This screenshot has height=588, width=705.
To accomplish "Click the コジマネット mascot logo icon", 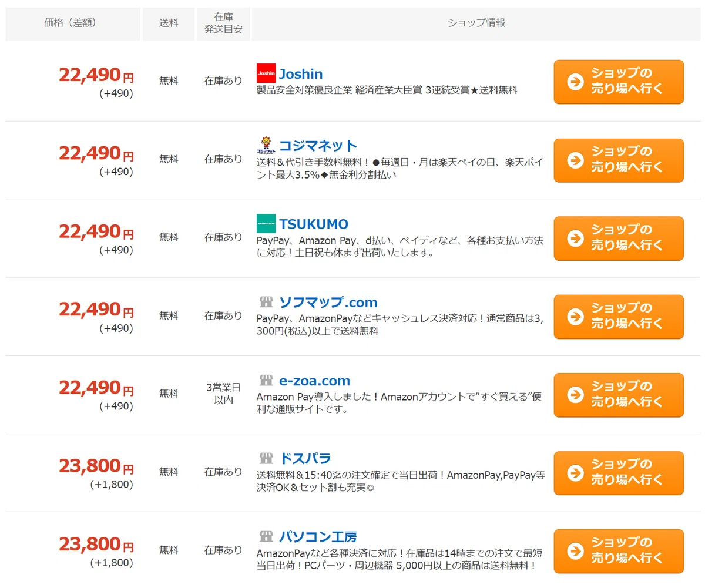I will (266, 145).
